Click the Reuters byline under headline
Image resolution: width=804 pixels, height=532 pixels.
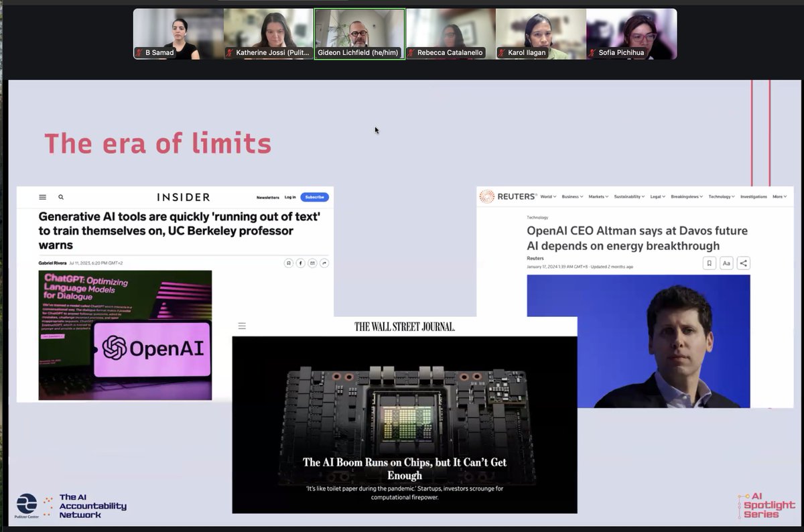pyautogui.click(x=535, y=258)
